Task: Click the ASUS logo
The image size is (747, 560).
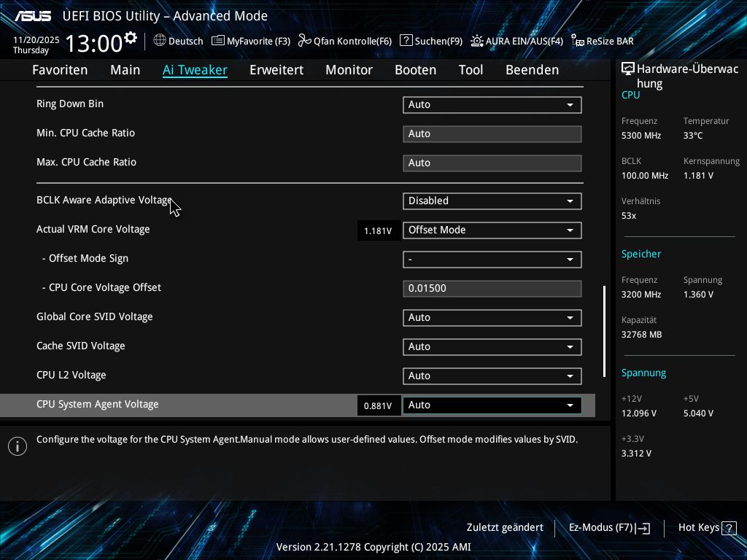Action: (x=33, y=16)
